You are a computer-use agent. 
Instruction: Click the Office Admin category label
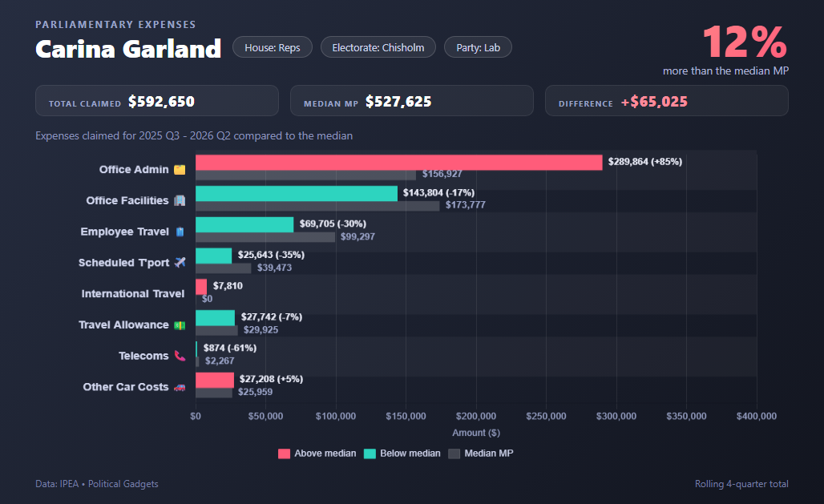click(x=134, y=170)
